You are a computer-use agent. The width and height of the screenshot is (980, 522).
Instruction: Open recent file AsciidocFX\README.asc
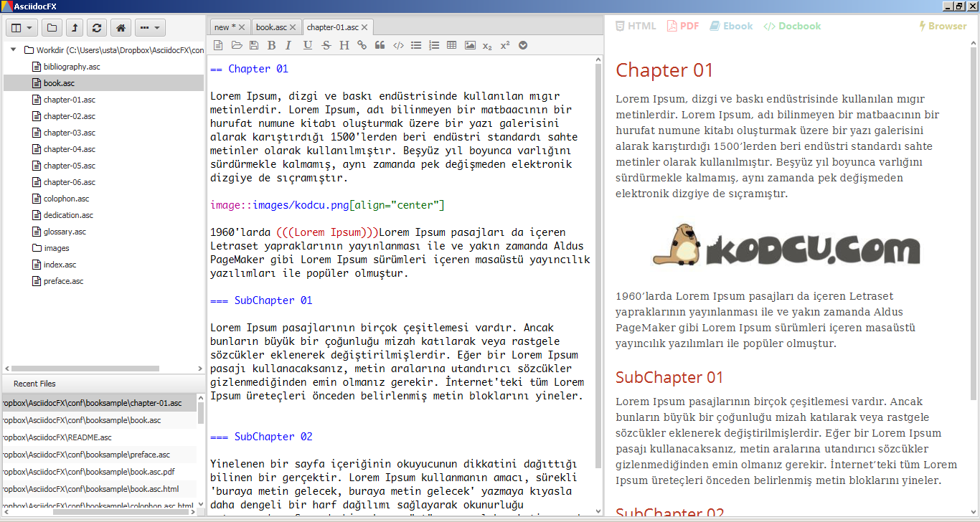pyautogui.click(x=99, y=437)
